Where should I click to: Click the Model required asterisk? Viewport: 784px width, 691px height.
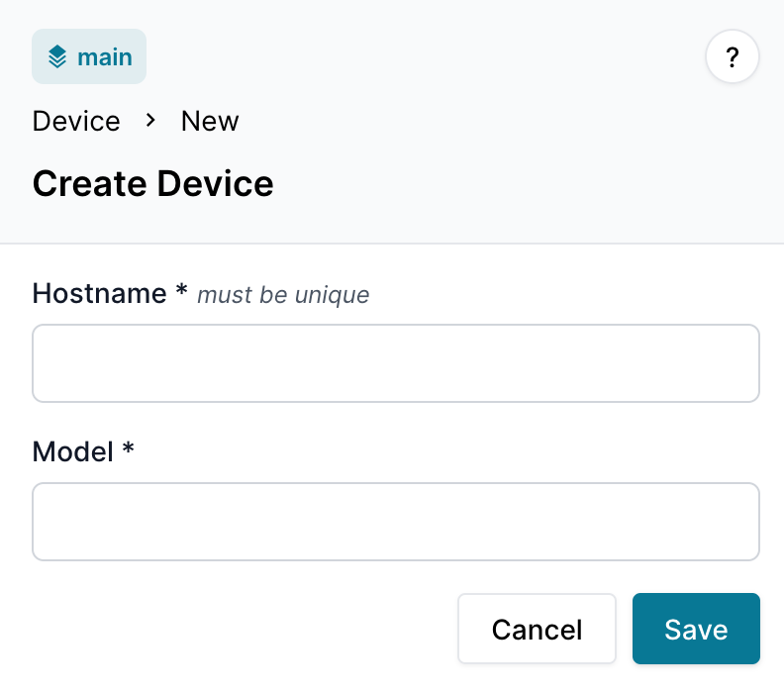128,450
